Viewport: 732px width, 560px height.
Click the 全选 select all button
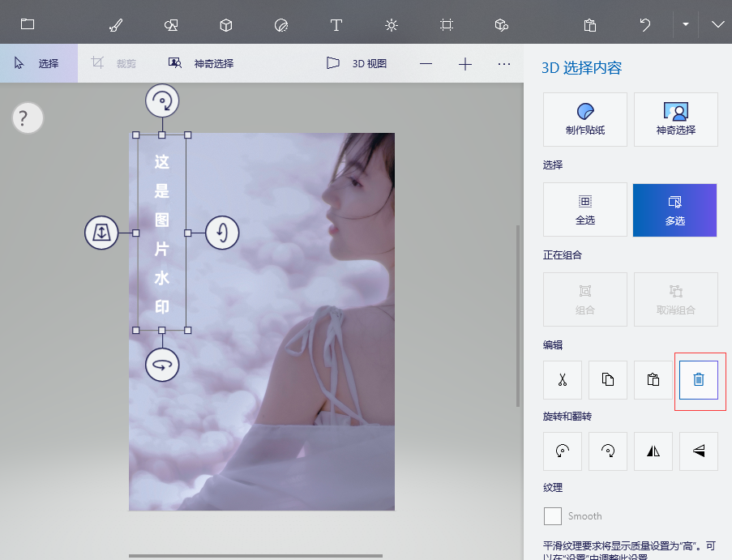point(585,210)
